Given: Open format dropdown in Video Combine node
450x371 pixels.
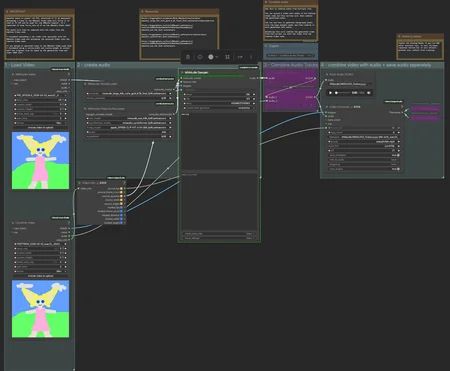Looking at the screenshot, I should pyautogui.click(x=364, y=142).
